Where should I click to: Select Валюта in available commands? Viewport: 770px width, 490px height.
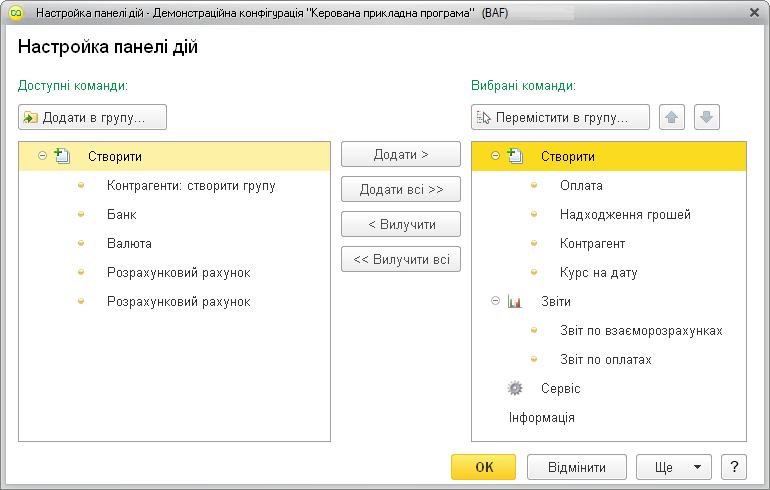click(174, 243)
